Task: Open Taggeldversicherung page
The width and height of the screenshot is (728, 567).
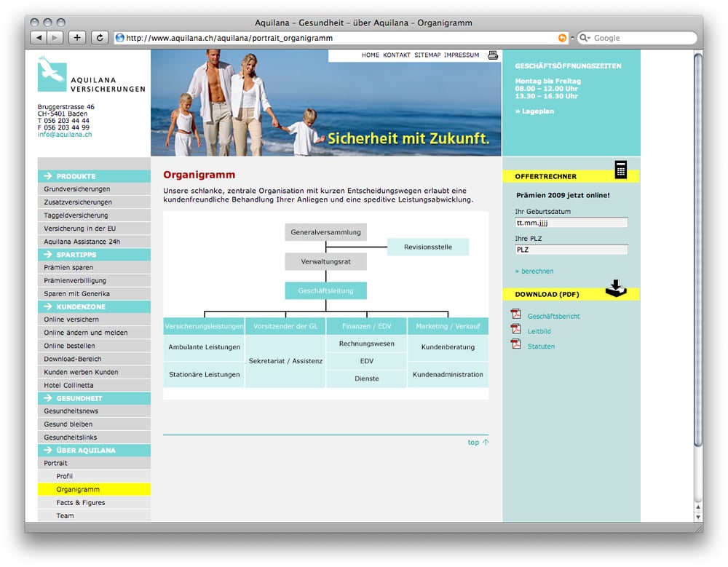Action: (x=94, y=215)
